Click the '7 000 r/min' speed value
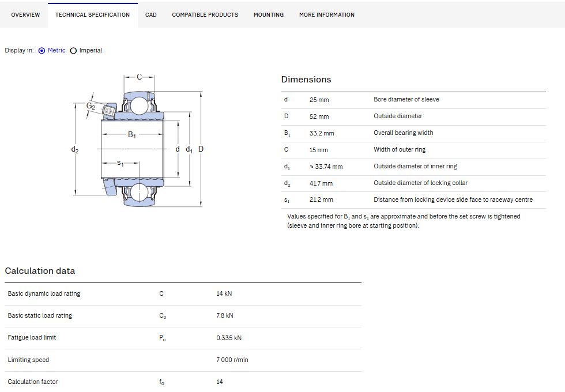The width and height of the screenshot is (565, 392). click(232, 360)
